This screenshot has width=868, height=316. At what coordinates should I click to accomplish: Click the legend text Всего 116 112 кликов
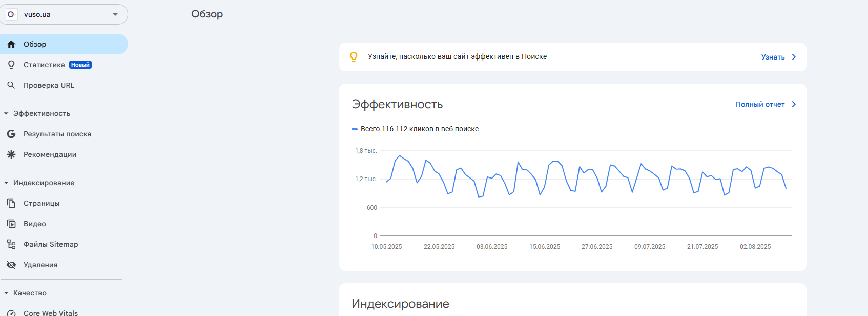pyautogui.click(x=420, y=129)
